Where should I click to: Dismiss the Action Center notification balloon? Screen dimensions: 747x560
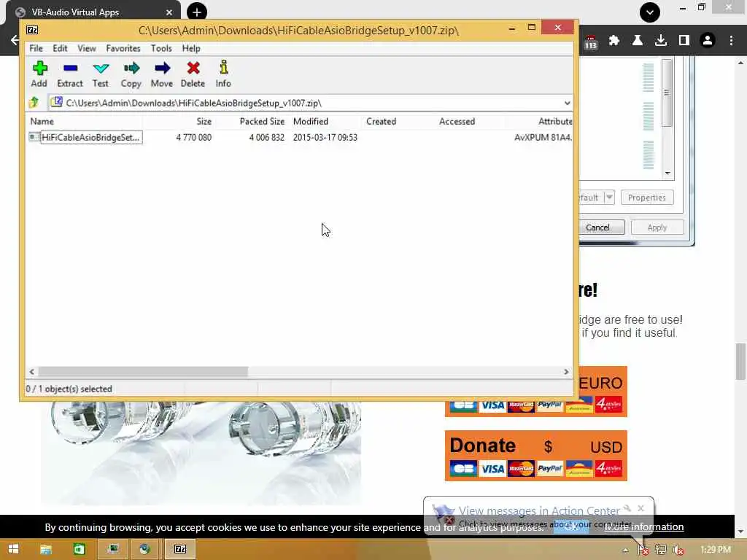tap(640, 508)
